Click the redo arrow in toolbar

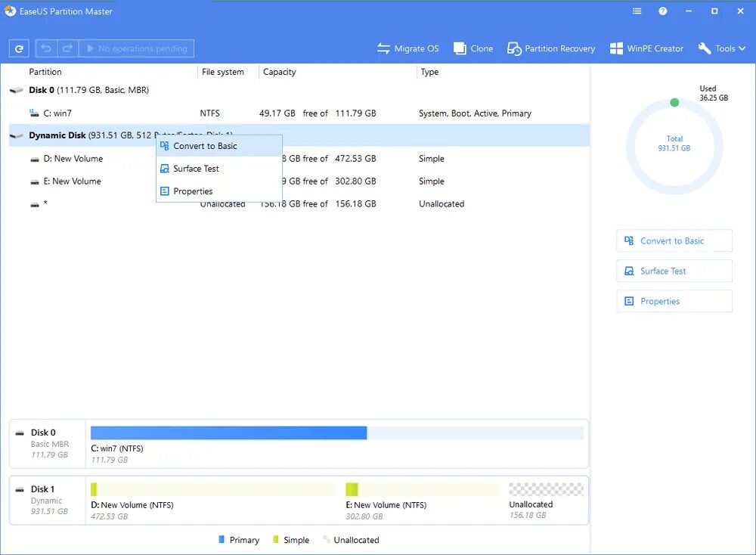(67, 48)
